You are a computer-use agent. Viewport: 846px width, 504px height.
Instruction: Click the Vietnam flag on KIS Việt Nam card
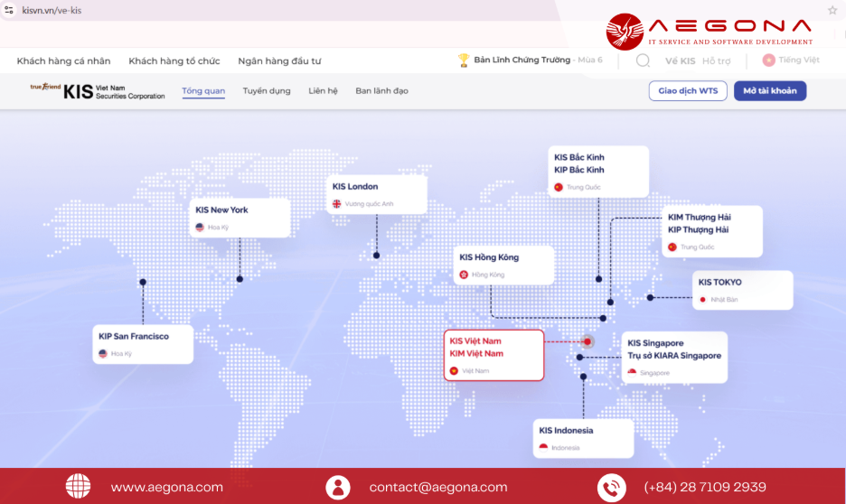coord(454,371)
